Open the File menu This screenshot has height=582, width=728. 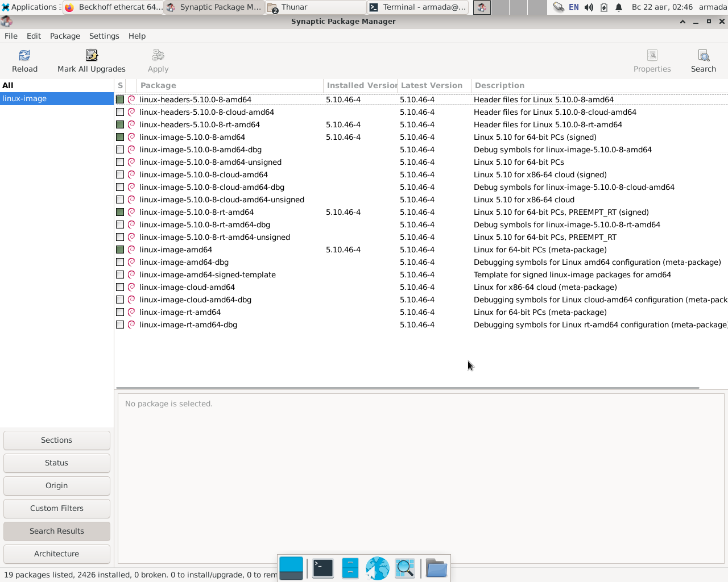pyautogui.click(x=11, y=36)
